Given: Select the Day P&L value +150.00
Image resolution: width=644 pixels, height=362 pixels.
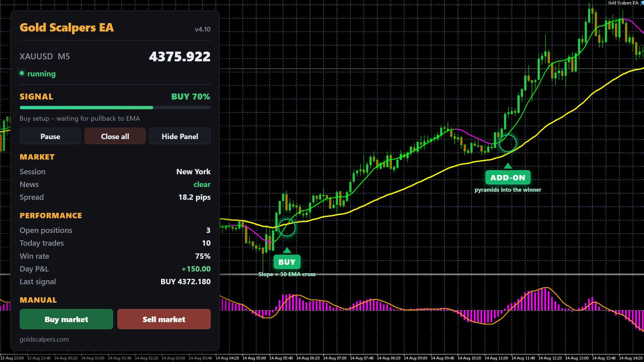Looking at the screenshot, I should 196,269.
